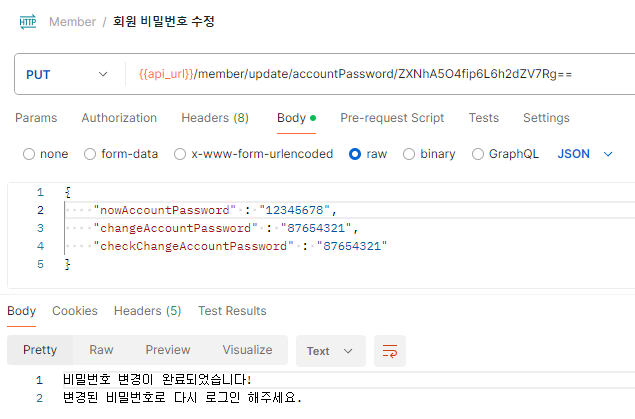Click the request URL input field
This screenshot has height=419, width=635.
pos(381,74)
